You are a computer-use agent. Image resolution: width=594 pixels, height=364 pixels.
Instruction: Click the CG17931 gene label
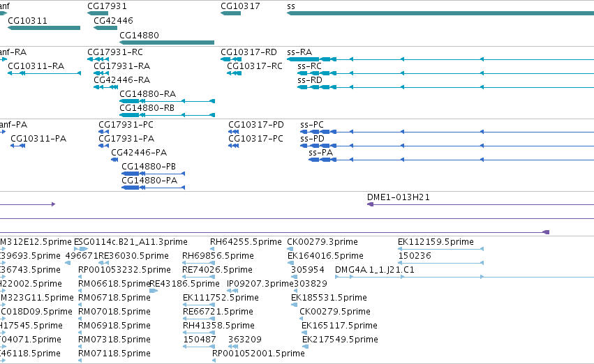coord(107,6)
